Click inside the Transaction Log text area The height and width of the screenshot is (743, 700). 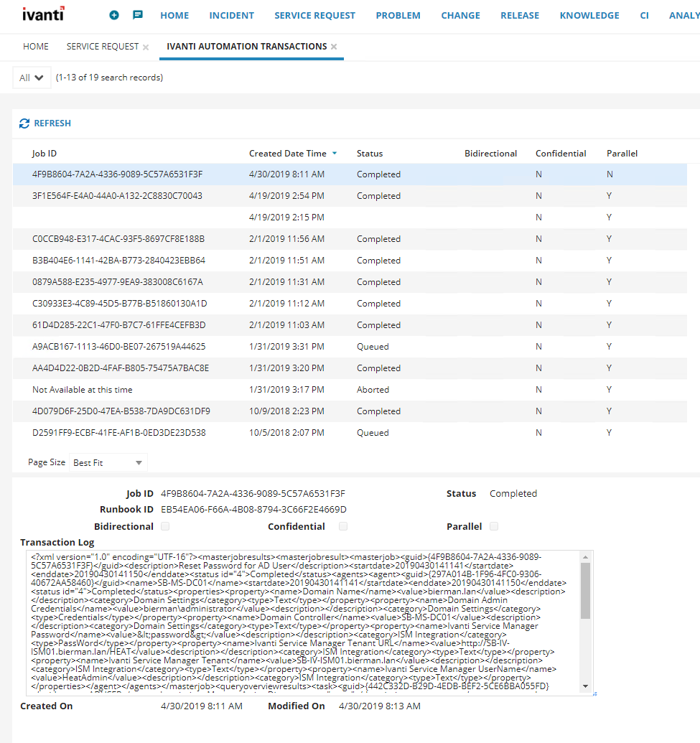point(303,622)
